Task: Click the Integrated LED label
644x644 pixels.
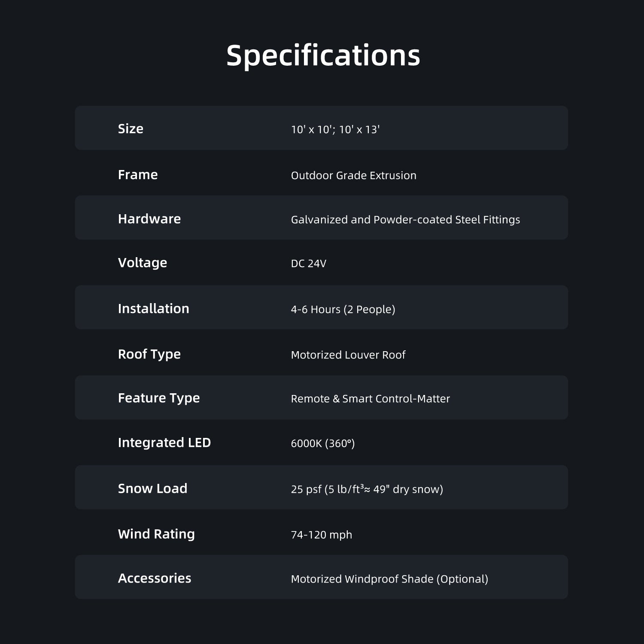Action: click(x=164, y=443)
